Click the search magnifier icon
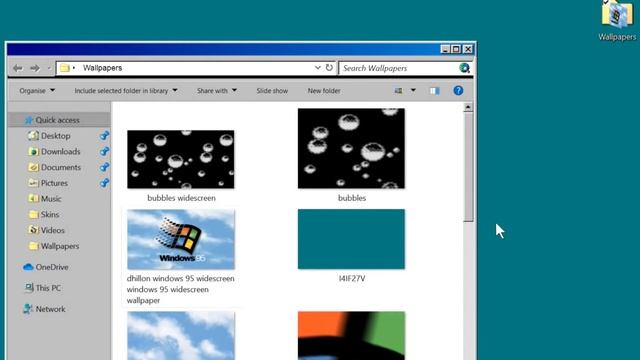This screenshot has height=360, width=640. coord(464,68)
